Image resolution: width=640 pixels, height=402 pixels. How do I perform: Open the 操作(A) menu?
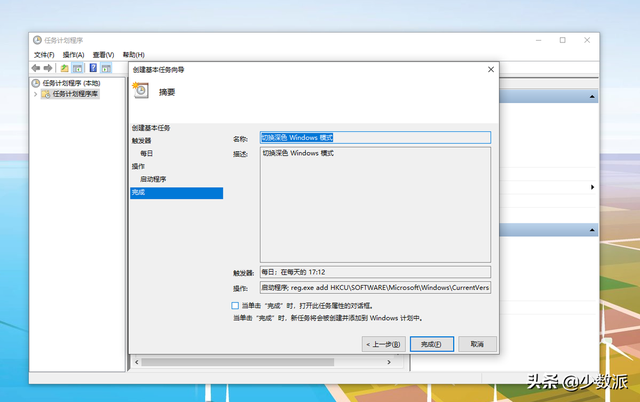73,55
